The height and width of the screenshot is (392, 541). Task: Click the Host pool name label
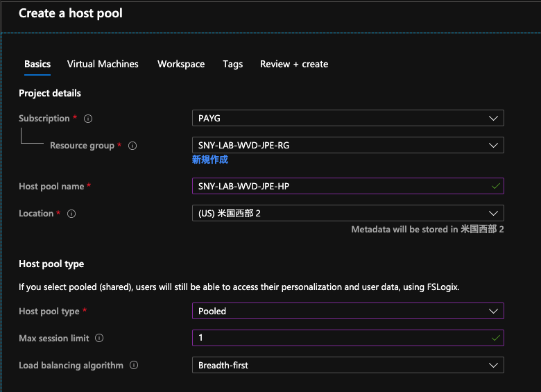(x=51, y=187)
